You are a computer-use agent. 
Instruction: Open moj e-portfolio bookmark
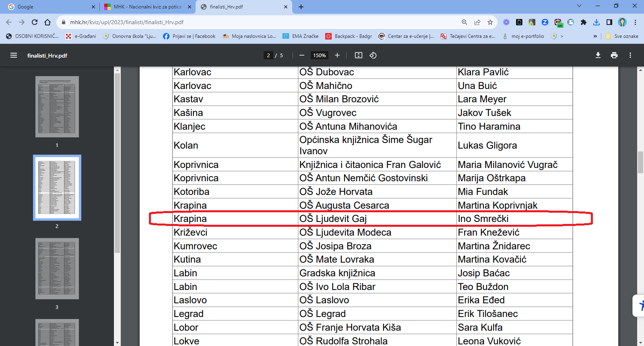[523, 36]
